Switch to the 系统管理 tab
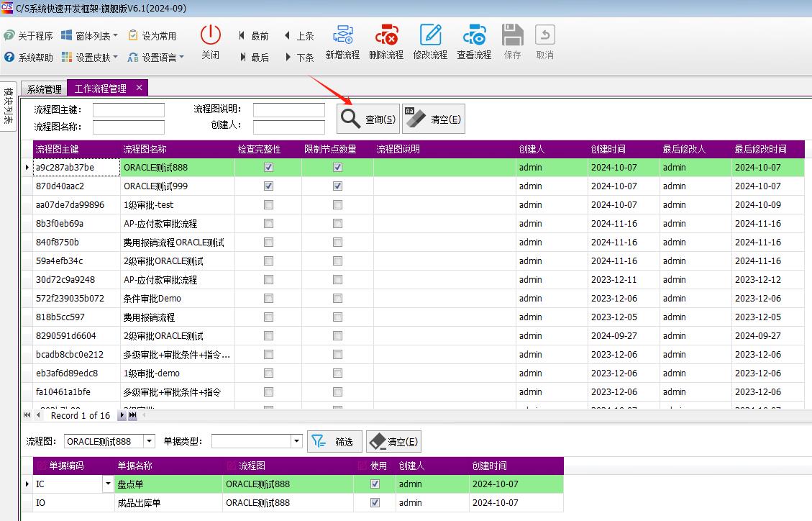Viewport: 812px width, 521px height. (x=44, y=89)
